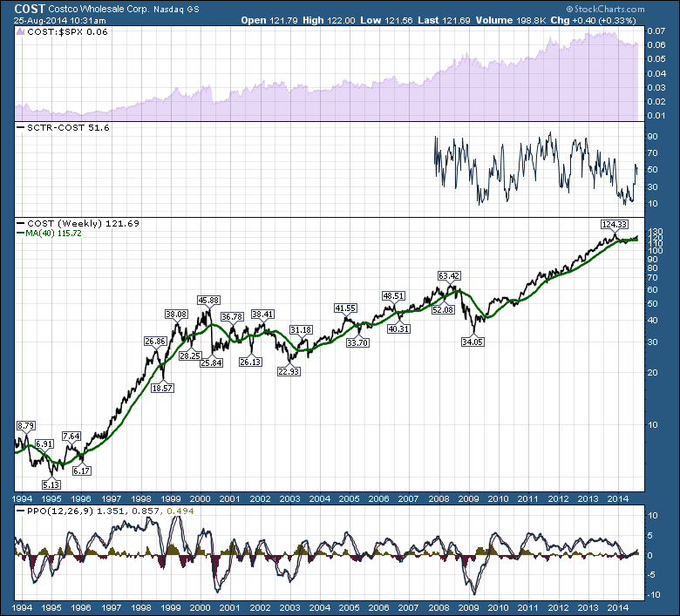Select the Chg +0.40 (+0.33%) value
Screen dimensions: 680x616
[594, 20]
